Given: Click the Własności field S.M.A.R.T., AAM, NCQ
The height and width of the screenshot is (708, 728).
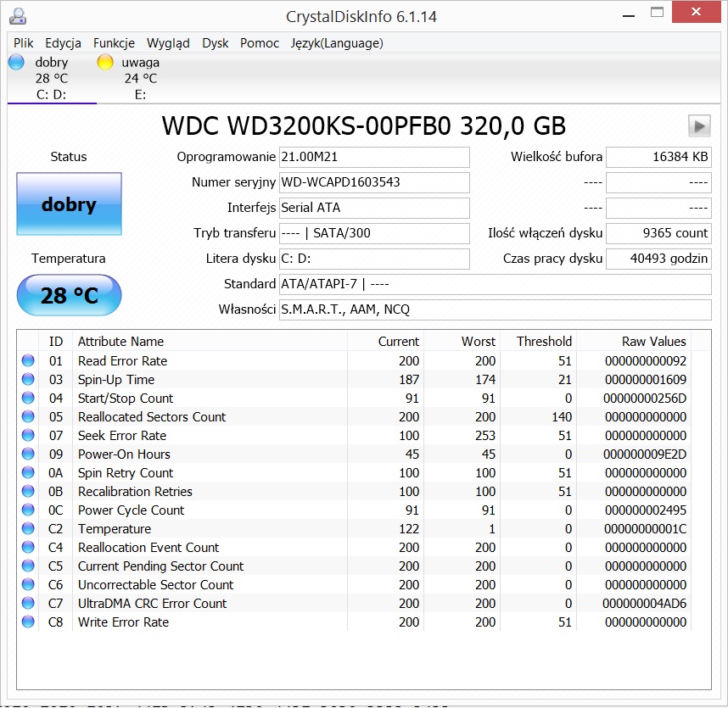Looking at the screenshot, I should coord(495,309).
